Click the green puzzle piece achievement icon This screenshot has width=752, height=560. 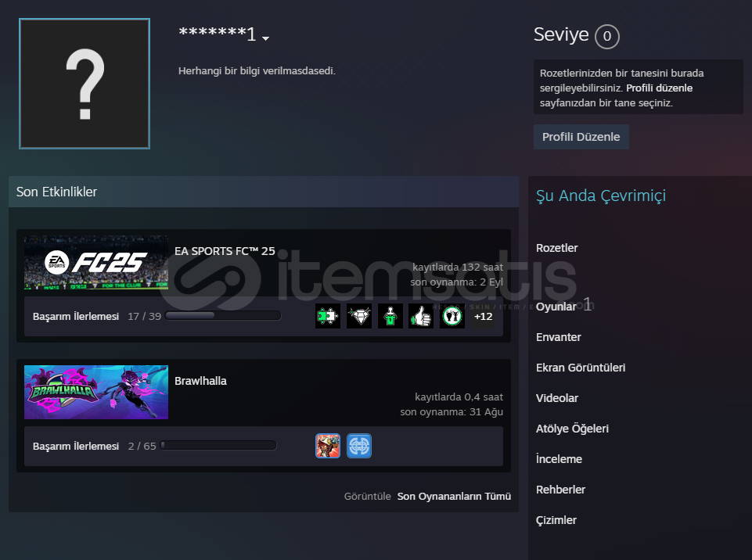coord(328,316)
